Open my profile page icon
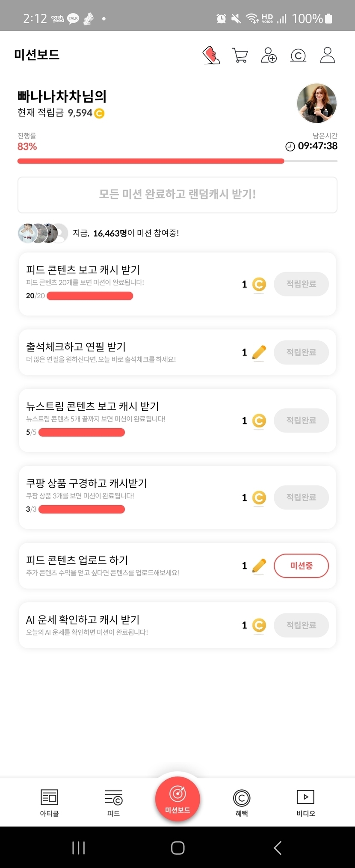 coord(327,55)
